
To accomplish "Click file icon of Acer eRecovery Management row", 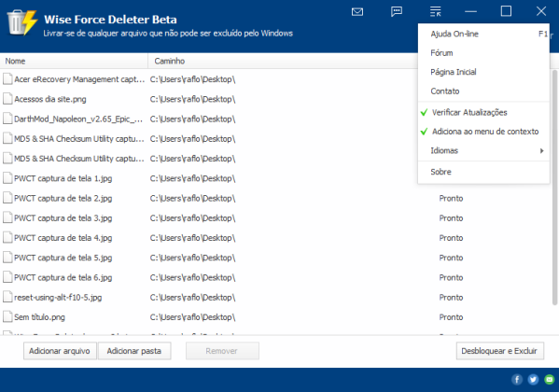I will click(x=7, y=79).
